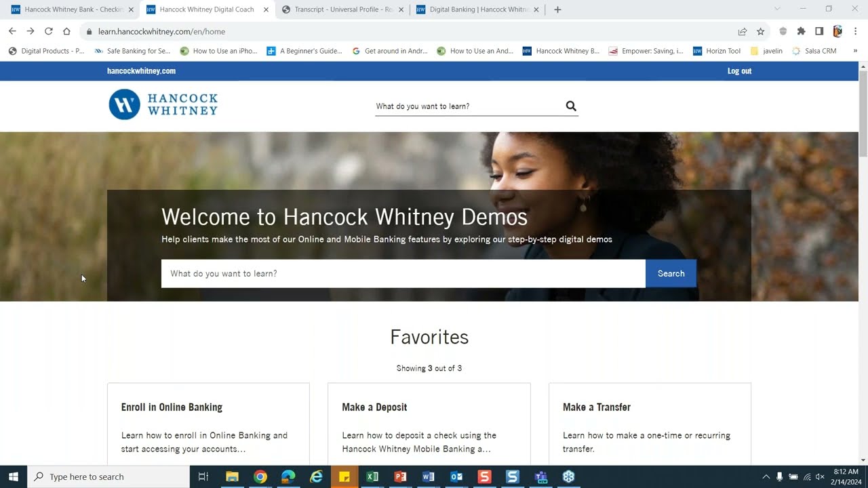Click the forward navigation arrow
Viewport: 868px width, 488px height.
[31, 31]
